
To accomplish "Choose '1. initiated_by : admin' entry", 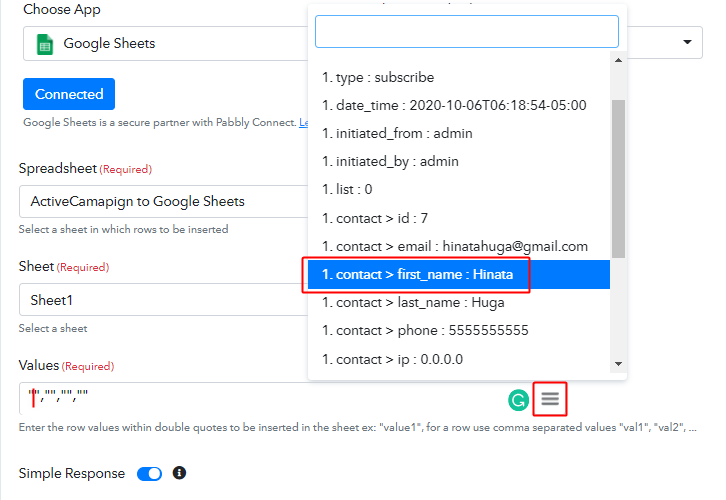I will pyautogui.click(x=459, y=162).
